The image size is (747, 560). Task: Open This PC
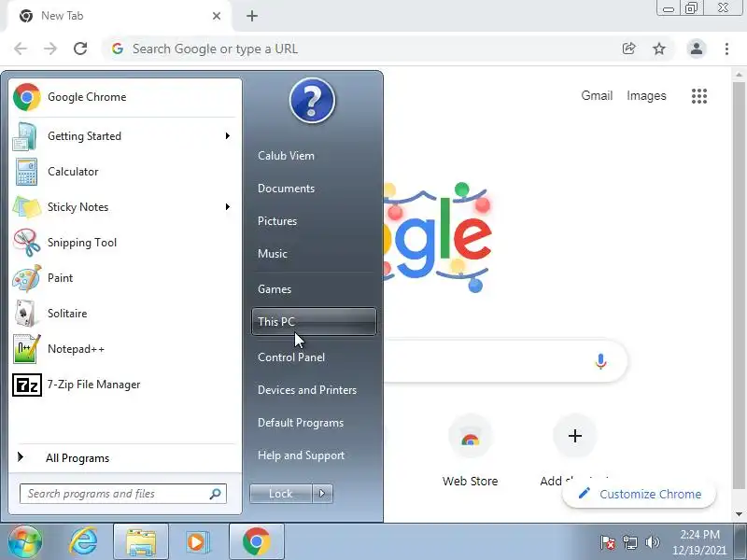(x=314, y=322)
